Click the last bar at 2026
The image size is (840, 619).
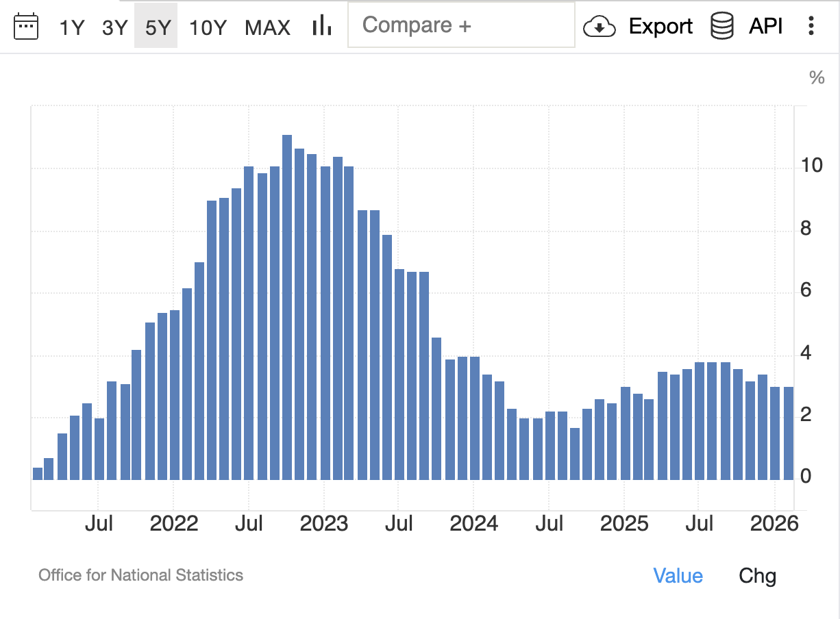pyautogui.click(x=789, y=433)
